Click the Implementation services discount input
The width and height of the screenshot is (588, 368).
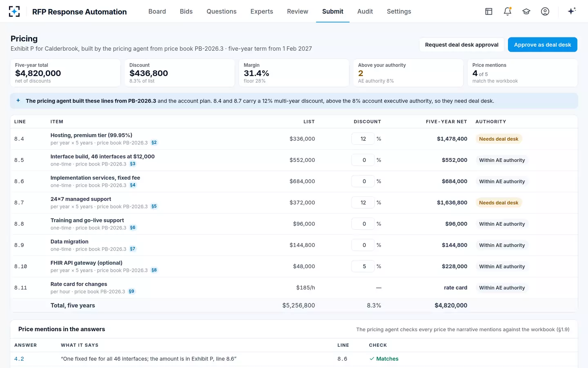pyautogui.click(x=363, y=181)
